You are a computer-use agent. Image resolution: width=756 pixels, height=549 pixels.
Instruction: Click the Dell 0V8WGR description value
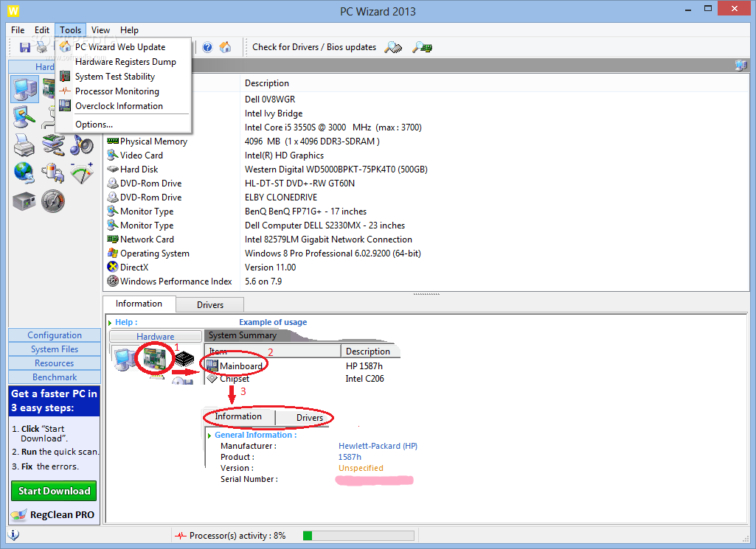point(270,99)
